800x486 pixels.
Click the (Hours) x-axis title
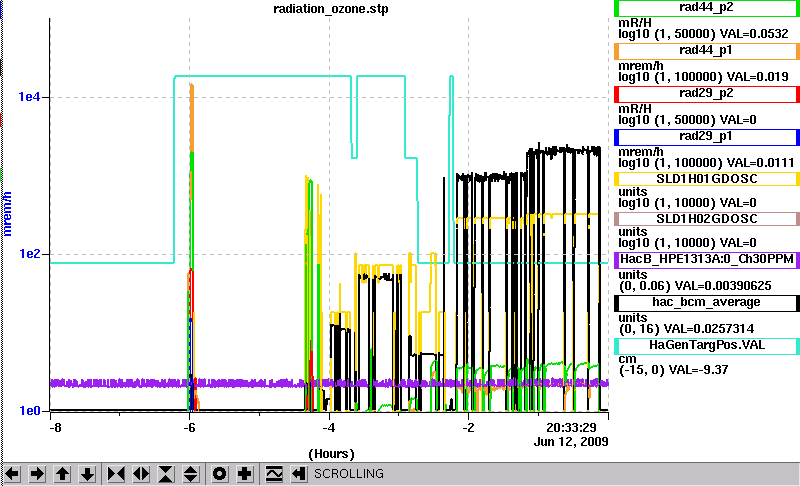tap(331, 454)
